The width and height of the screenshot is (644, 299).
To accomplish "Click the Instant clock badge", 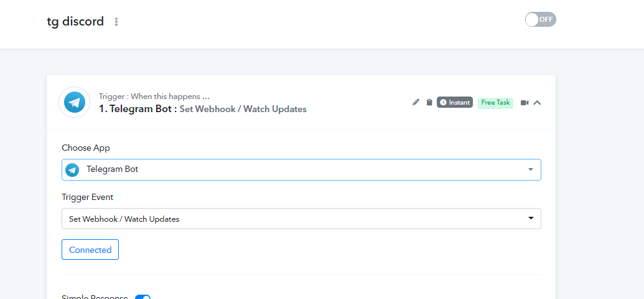I will coord(455,102).
